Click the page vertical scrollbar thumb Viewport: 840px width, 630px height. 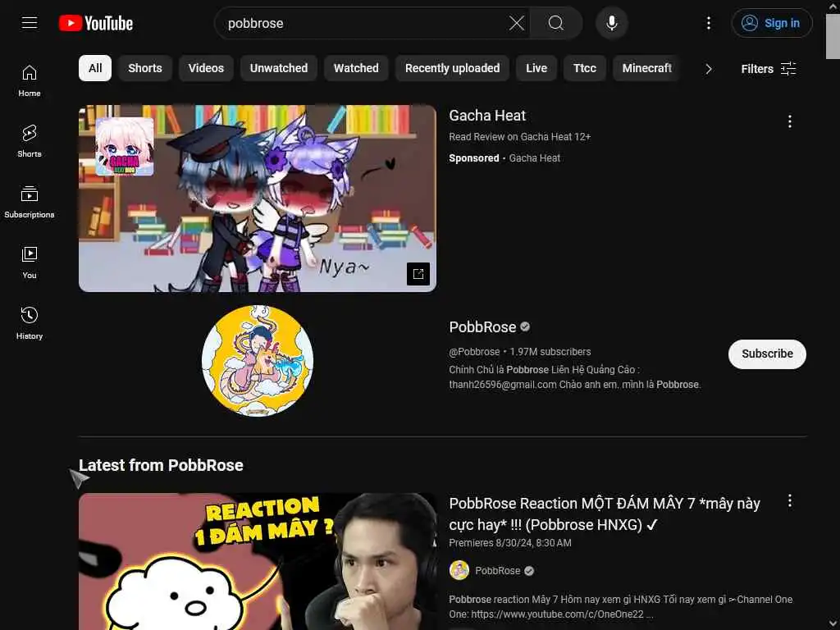[x=833, y=36]
